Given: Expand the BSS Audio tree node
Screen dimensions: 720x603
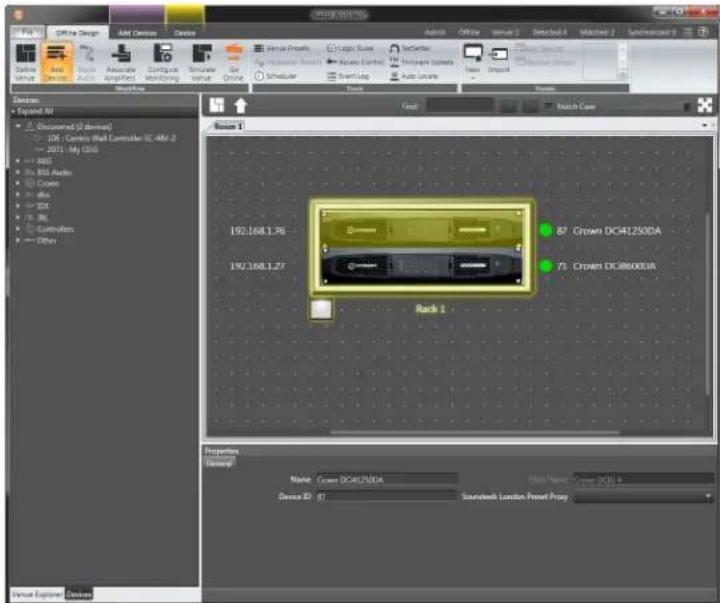Looking at the screenshot, I should point(18,172).
